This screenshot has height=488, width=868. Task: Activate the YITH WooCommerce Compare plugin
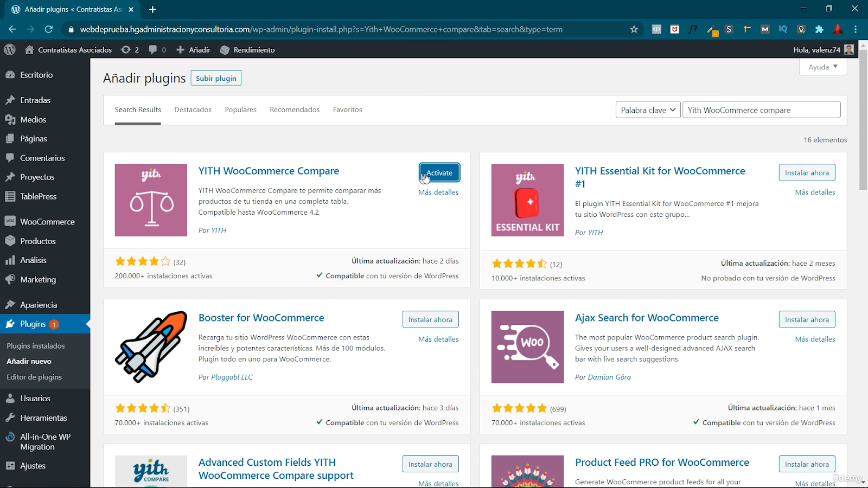[439, 172]
